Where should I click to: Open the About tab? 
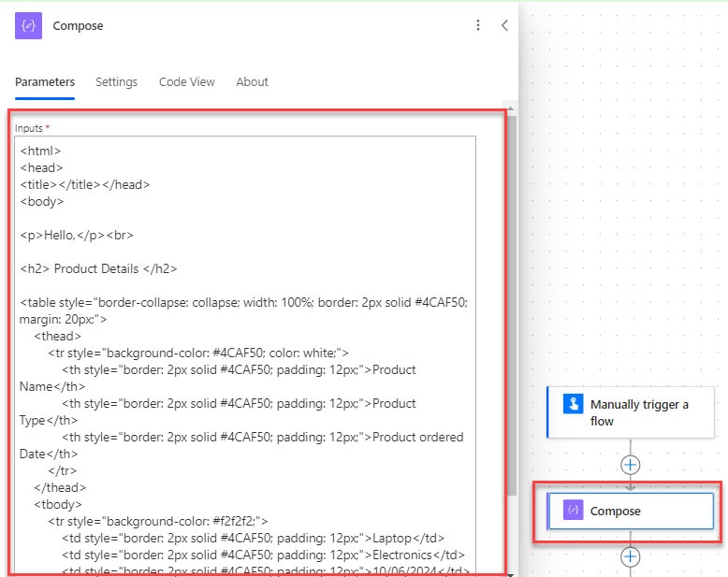point(252,82)
